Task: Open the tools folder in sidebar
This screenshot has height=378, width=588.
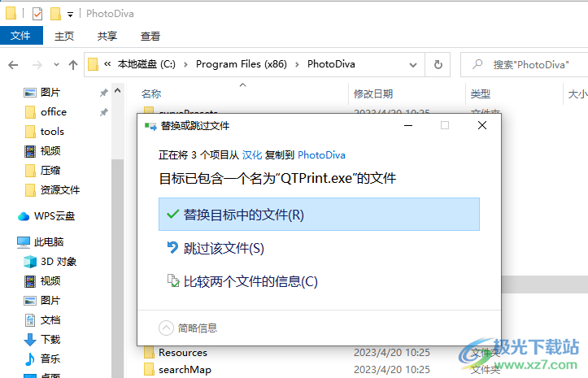Action: [52, 131]
